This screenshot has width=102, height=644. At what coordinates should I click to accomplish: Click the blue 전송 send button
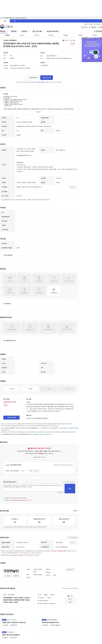click(70, 489)
